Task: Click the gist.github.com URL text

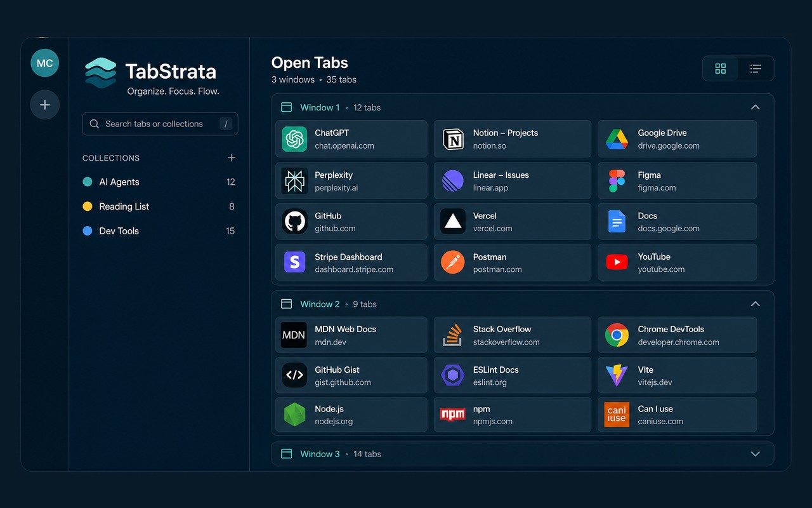Action: point(343,382)
